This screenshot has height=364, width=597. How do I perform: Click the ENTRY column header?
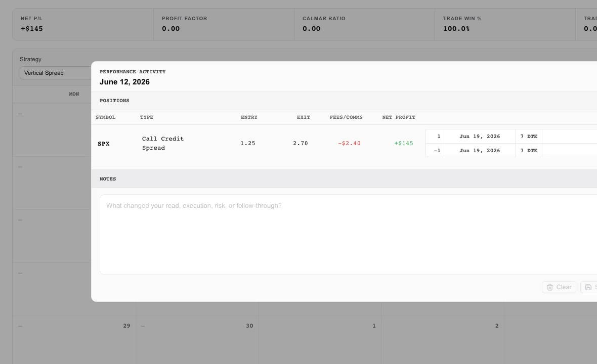click(249, 117)
